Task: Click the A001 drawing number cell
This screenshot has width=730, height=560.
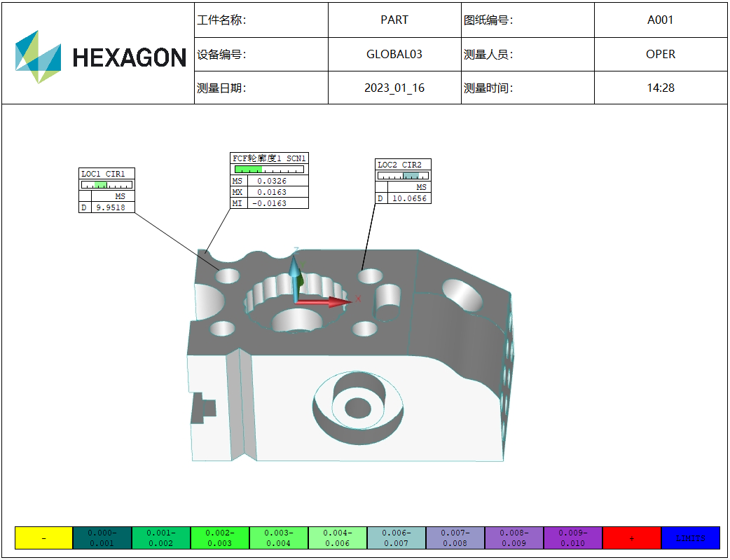Action: click(x=661, y=20)
